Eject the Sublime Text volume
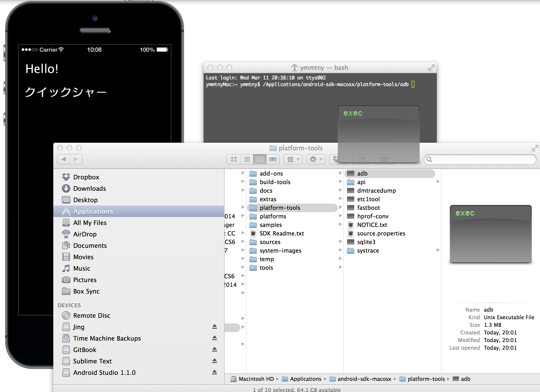Screen dimensions: 540x392 click(x=215, y=361)
